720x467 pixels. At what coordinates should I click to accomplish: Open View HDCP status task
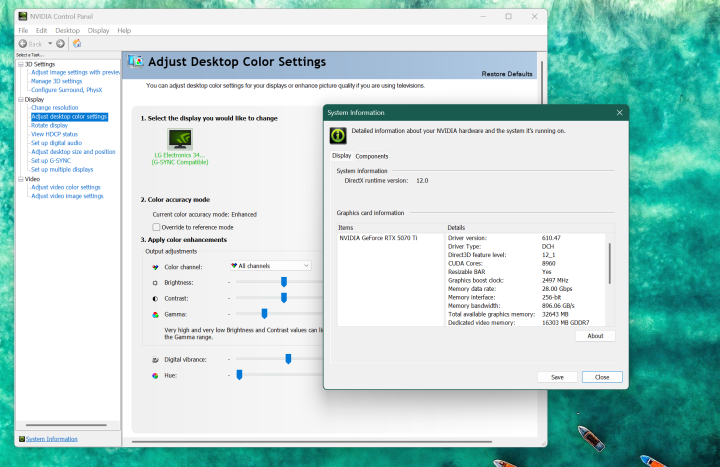click(x=55, y=134)
